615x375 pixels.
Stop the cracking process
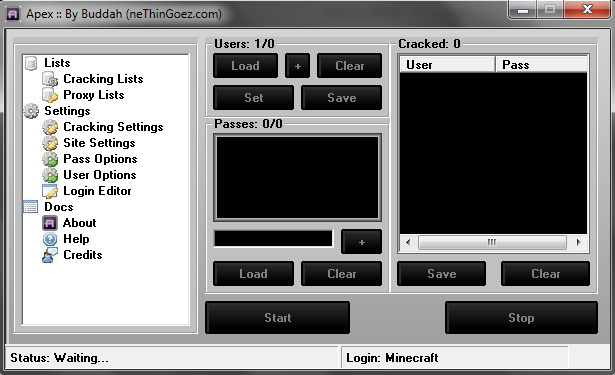point(521,318)
